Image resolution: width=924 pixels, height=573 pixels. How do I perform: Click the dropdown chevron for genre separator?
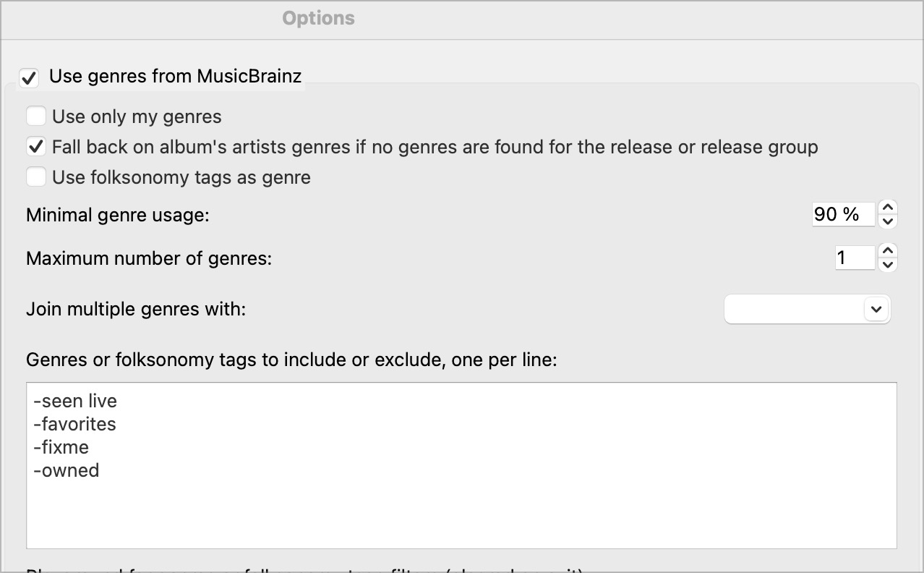pos(876,309)
